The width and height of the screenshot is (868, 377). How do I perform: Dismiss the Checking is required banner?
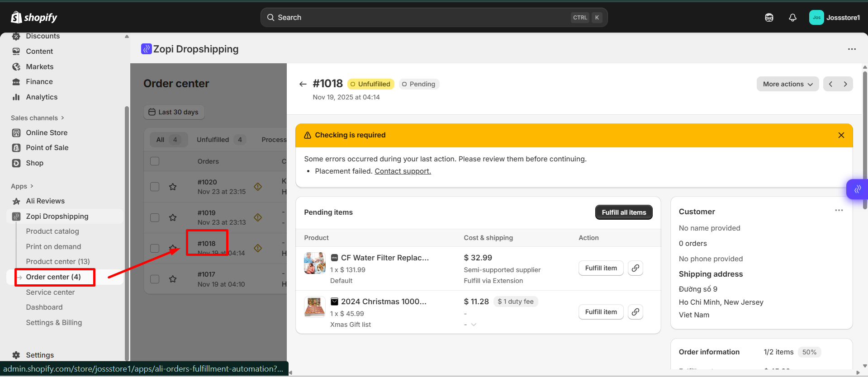click(841, 135)
